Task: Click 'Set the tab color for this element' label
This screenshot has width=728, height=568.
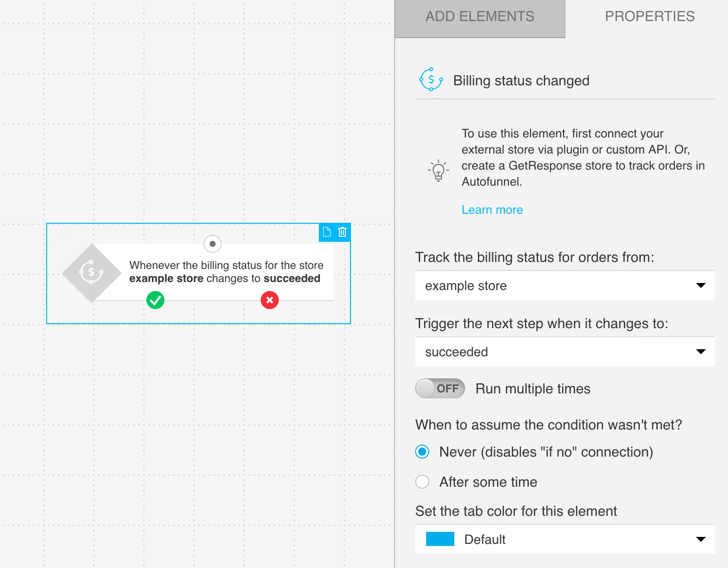Action: point(516,511)
